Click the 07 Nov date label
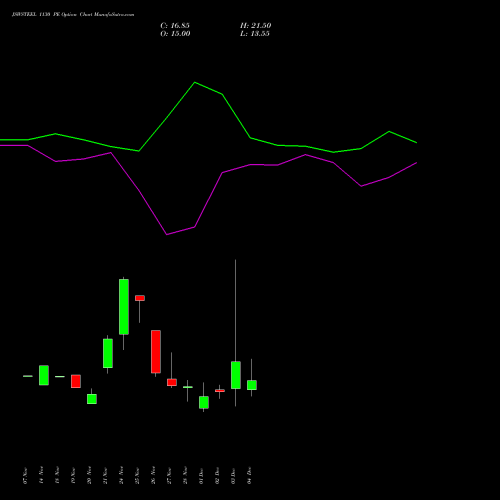 click(25, 476)
